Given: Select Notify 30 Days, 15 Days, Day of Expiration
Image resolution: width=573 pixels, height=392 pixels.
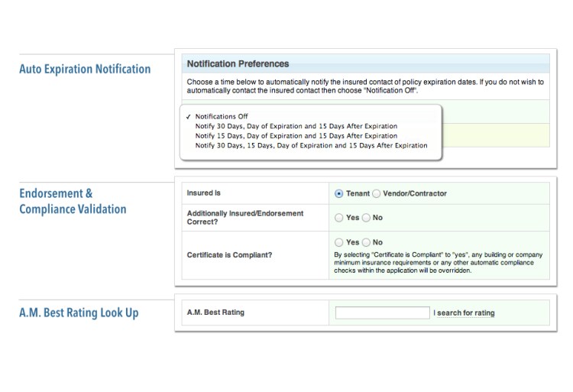Looking at the screenshot, I should tap(311, 145).
